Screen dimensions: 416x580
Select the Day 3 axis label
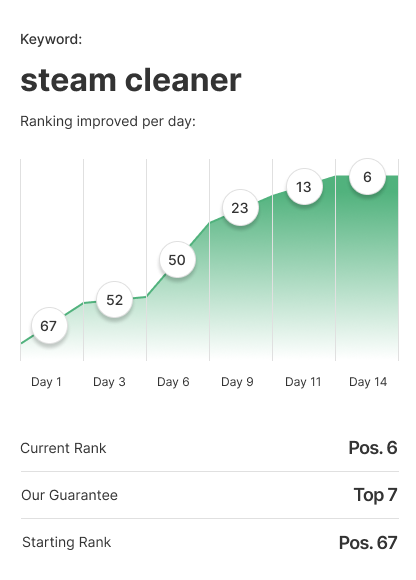coord(109,381)
